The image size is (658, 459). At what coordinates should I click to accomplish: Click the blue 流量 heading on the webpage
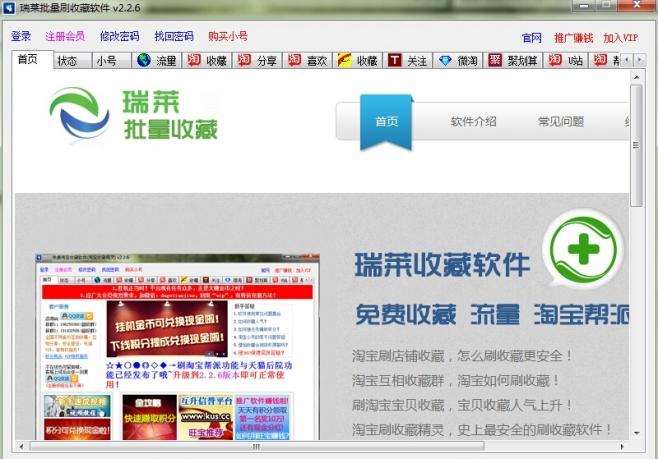pyautogui.click(x=494, y=315)
